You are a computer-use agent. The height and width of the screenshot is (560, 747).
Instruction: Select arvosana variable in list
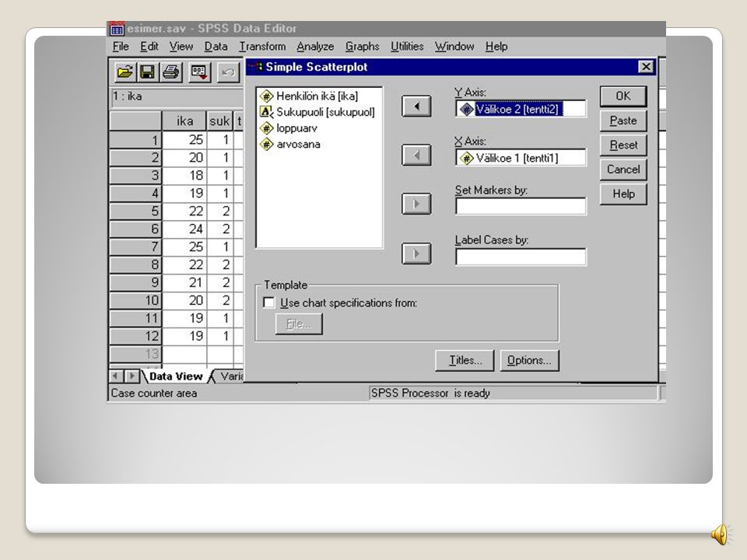point(290,145)
